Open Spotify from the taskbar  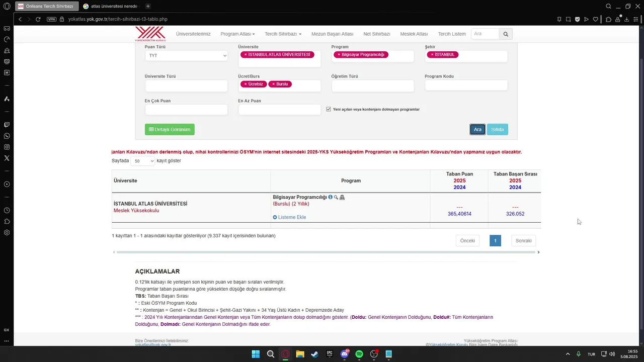[359, 354]
